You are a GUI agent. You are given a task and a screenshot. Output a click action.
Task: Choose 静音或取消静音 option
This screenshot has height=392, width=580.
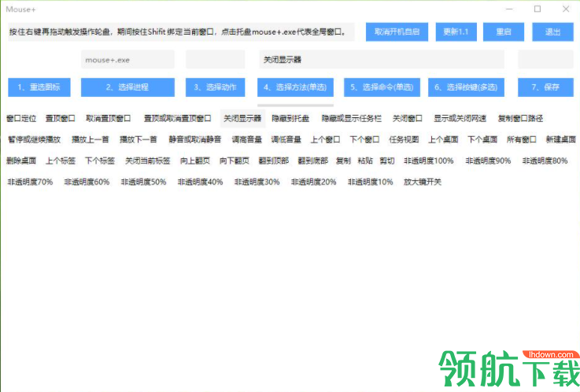195,139
